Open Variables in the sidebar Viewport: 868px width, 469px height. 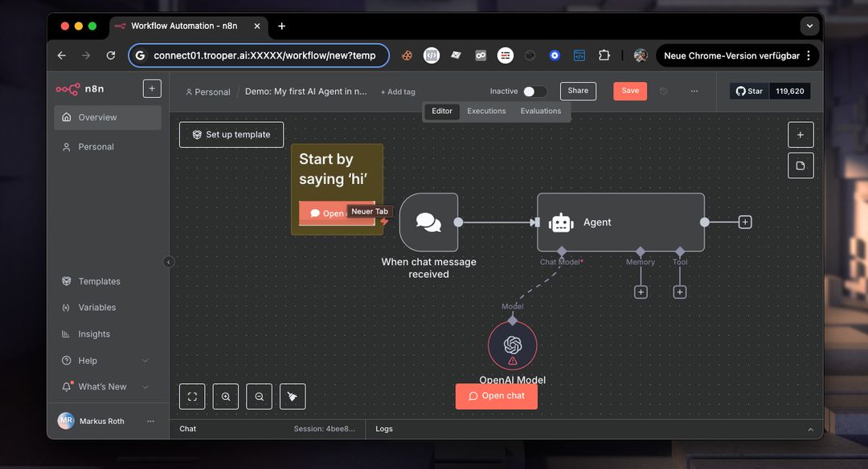tap(108, 308)
